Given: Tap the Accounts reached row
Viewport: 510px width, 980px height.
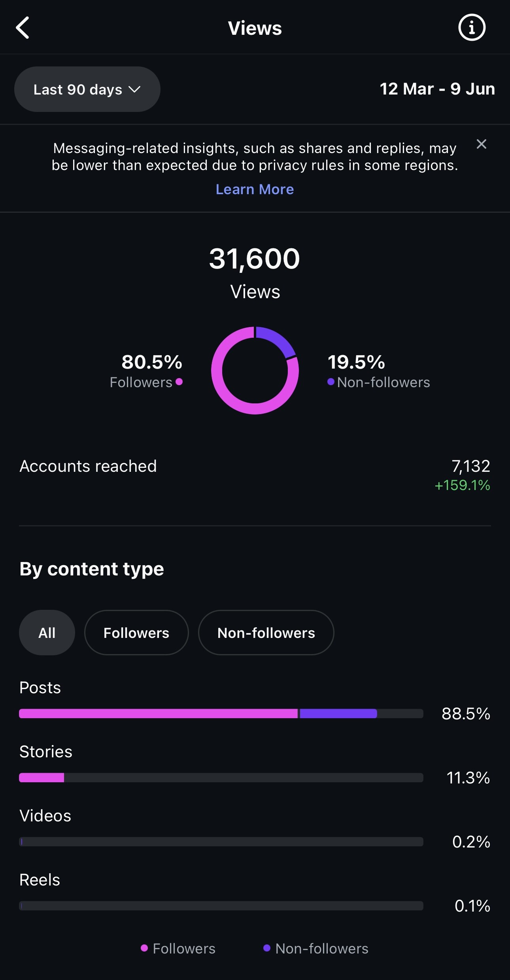Looking at the screenshot, I should click(x=255, y=475).
